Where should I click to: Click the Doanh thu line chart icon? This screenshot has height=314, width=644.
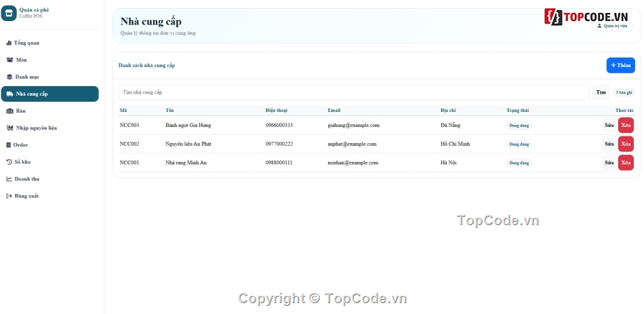pyautogui.click(x=9, y=179)
